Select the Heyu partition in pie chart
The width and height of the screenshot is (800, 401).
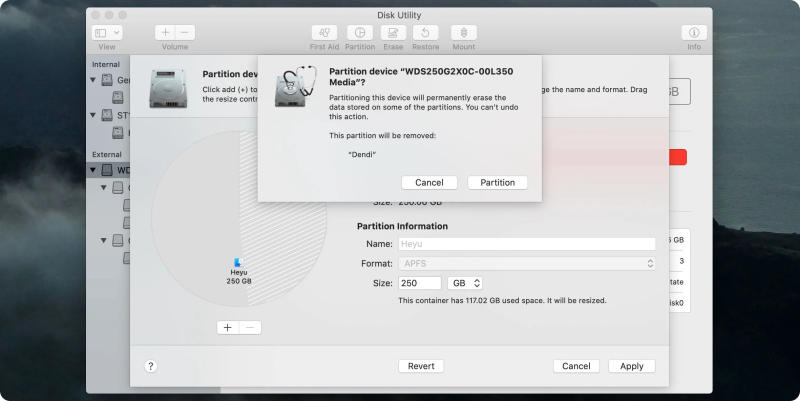[239, 270]
